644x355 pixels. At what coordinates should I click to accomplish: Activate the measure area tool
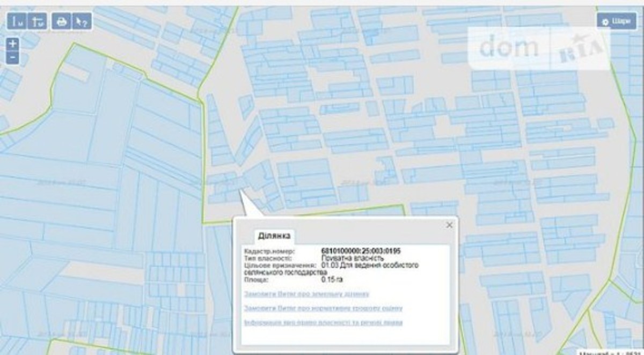pos(38,21)
